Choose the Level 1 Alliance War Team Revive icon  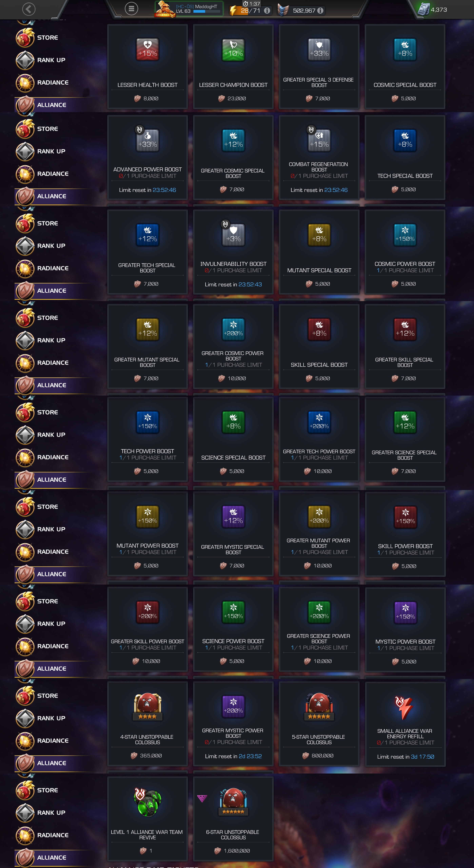(x=147, y=802)
